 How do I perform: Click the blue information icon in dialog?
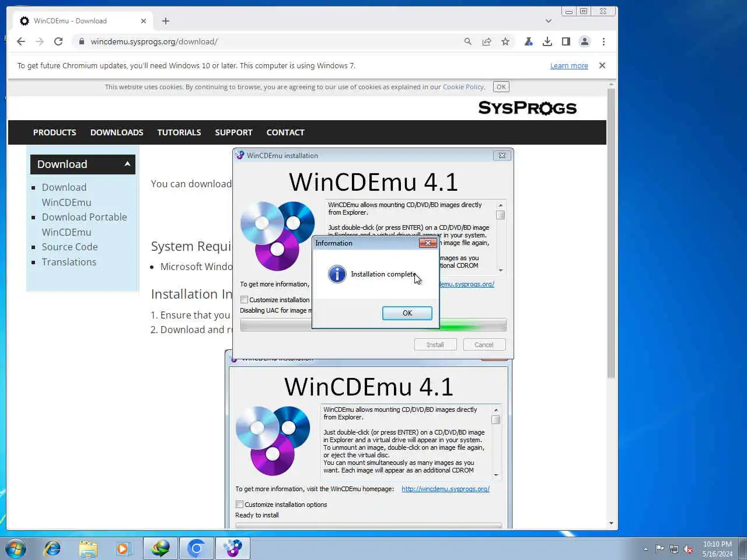coord(337,274)
